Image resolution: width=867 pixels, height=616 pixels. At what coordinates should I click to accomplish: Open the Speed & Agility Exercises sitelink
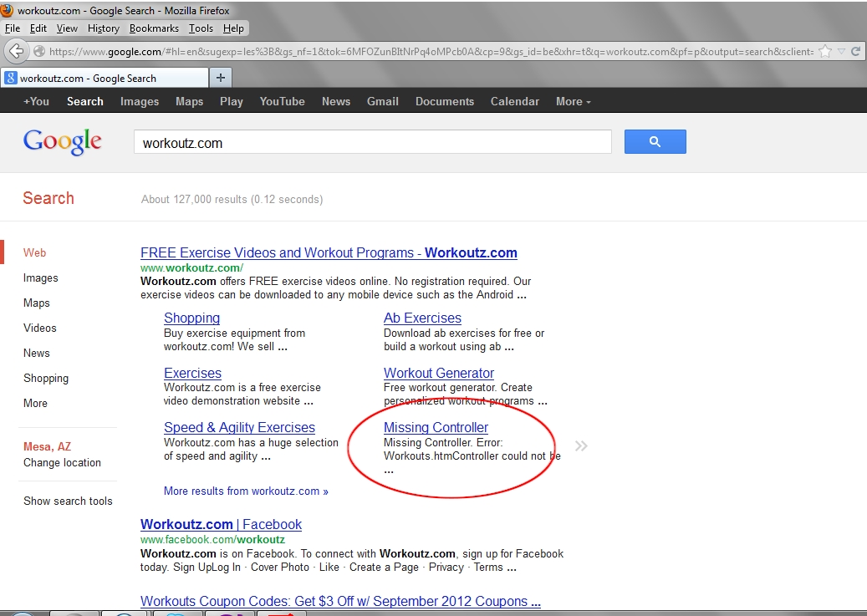(x=239, y=427)
